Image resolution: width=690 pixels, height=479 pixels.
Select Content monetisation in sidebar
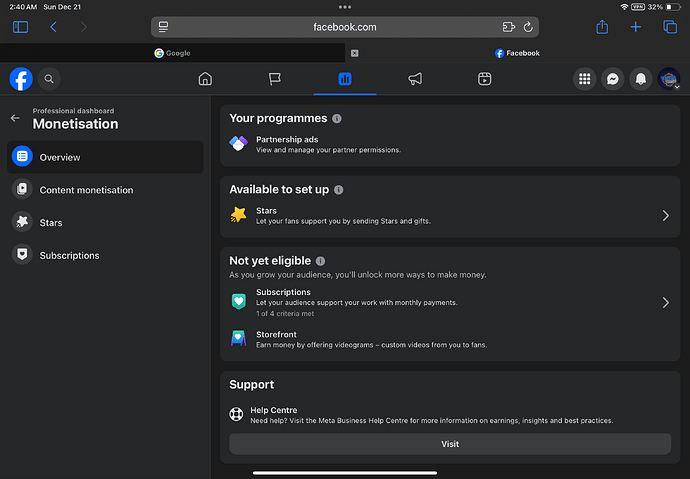[x=86, y=190]
